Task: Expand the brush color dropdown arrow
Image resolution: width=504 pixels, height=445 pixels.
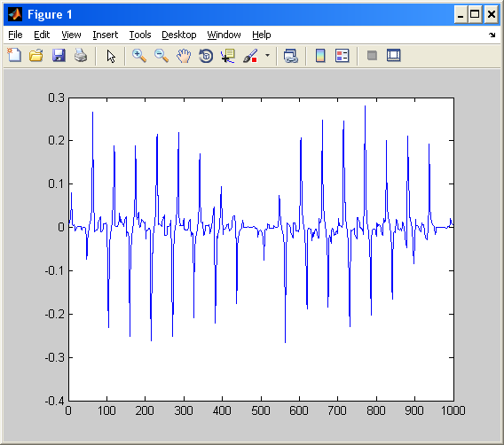Action: tap(267, 56)
